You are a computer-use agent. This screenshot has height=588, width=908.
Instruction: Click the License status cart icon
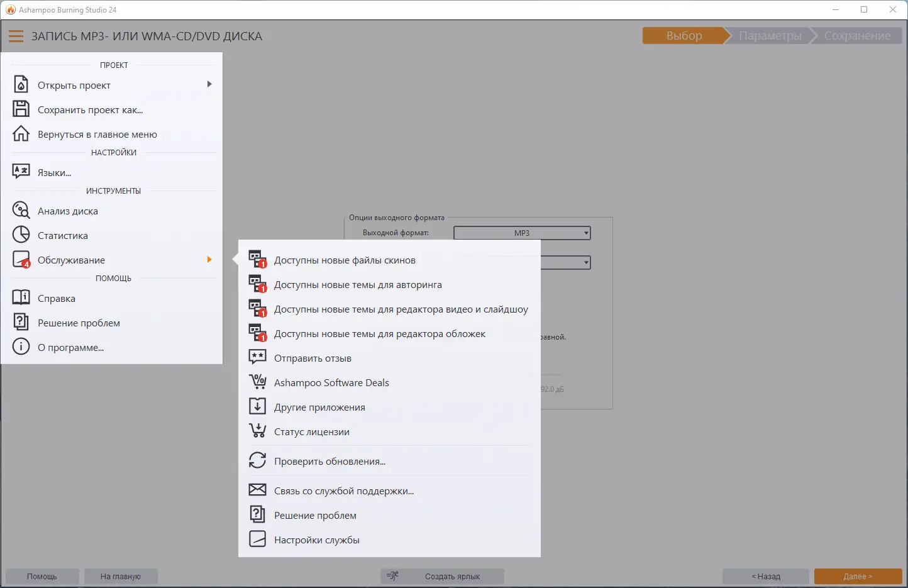[257, 431]
